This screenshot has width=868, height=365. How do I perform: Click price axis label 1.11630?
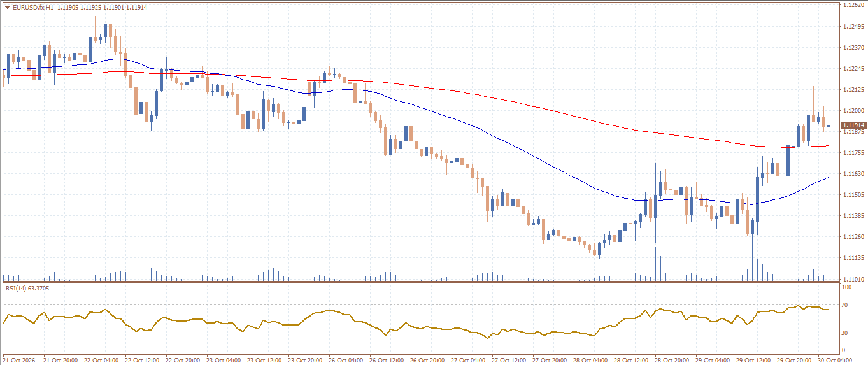tap(852, 174)
